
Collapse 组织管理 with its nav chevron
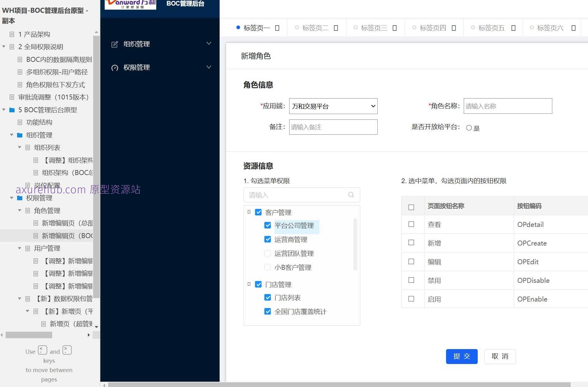pyautogui.click(x=209, y=43)
